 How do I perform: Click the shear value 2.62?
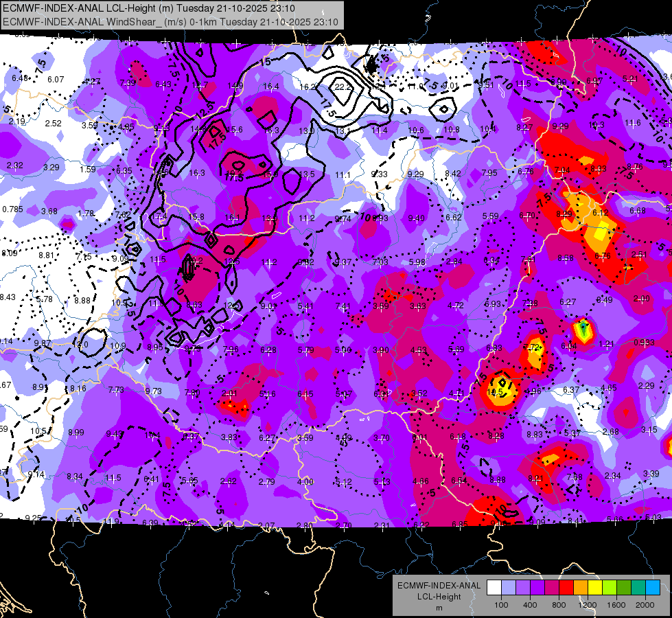point(229,481)
